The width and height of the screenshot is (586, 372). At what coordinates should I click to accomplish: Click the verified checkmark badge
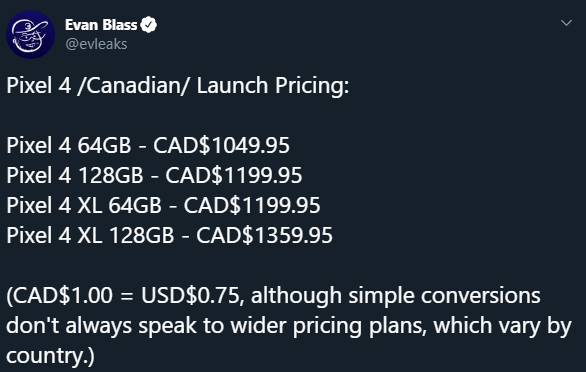click(149, 25)
